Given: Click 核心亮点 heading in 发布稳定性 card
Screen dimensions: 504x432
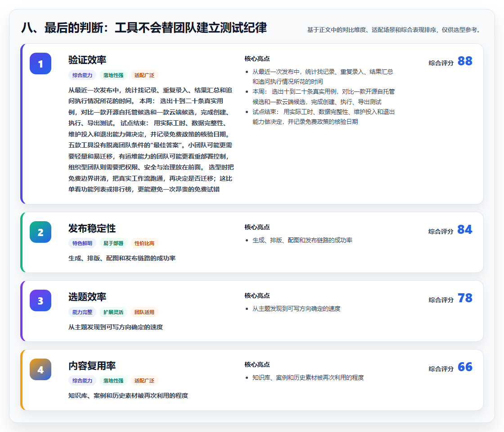Looking at the screenshot, I should (x=257, y=227).
